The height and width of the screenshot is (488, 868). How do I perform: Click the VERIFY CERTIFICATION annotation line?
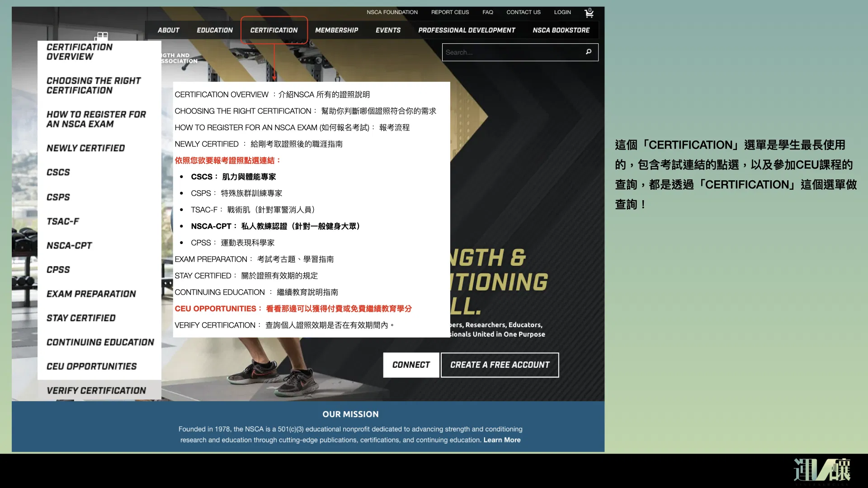(284, 325)
